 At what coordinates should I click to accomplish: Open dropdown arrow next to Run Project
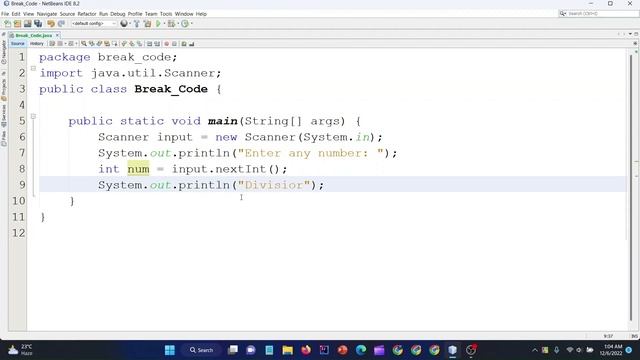[x=164, y=24]
